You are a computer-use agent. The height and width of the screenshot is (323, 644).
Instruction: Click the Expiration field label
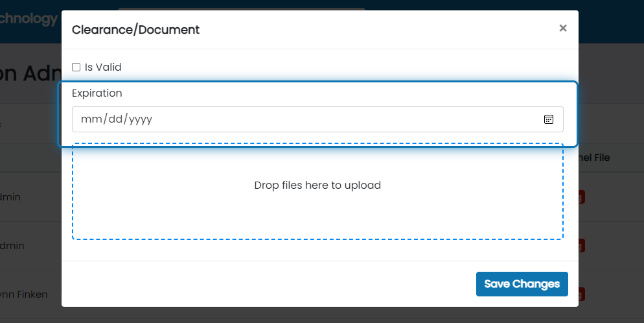(97, 93)
